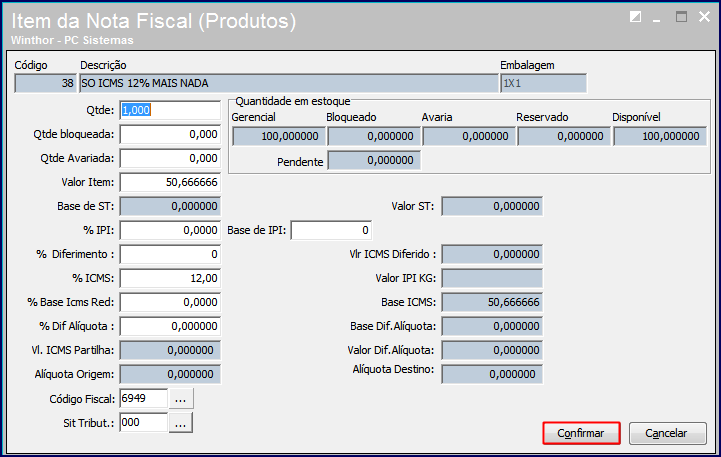The width and height of the screenshot is (721, 457).
Task: Click the Valor ST value field
Action: pyautogui.click(x=492, y=206)
